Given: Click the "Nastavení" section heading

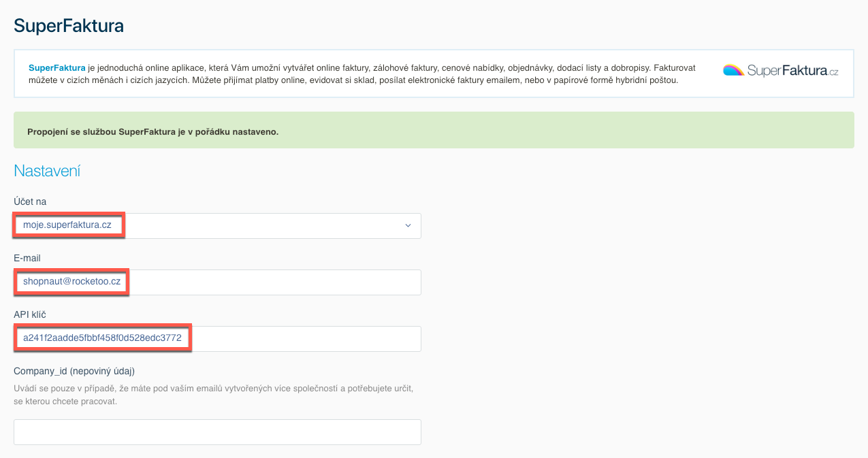Looking at the screenshot, I should click(47, 170).
